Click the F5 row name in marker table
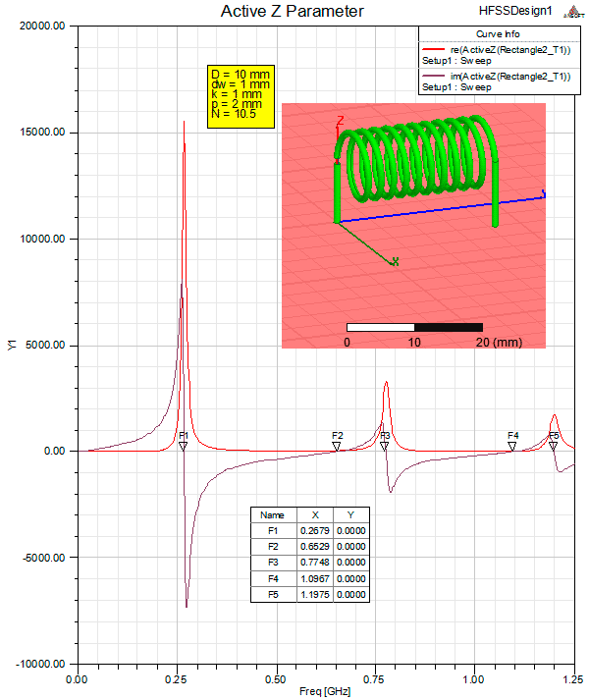Viewport: 589px width, 700px height. click(x=273, y=595)
